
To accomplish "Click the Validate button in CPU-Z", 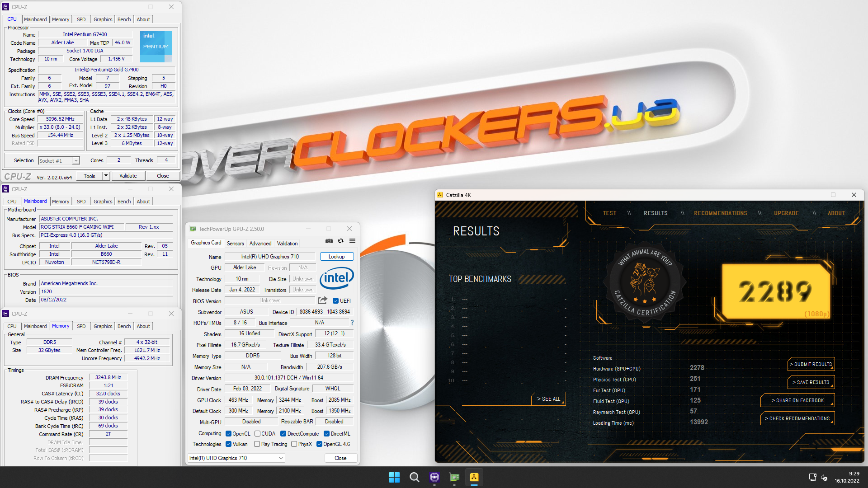I will click(128, 176).
